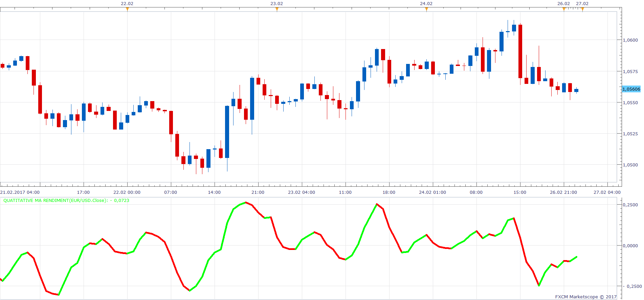Viewport: 644px width, 300px height.
Task: Click the last blue candle on the chart
Action: point(576,90)
